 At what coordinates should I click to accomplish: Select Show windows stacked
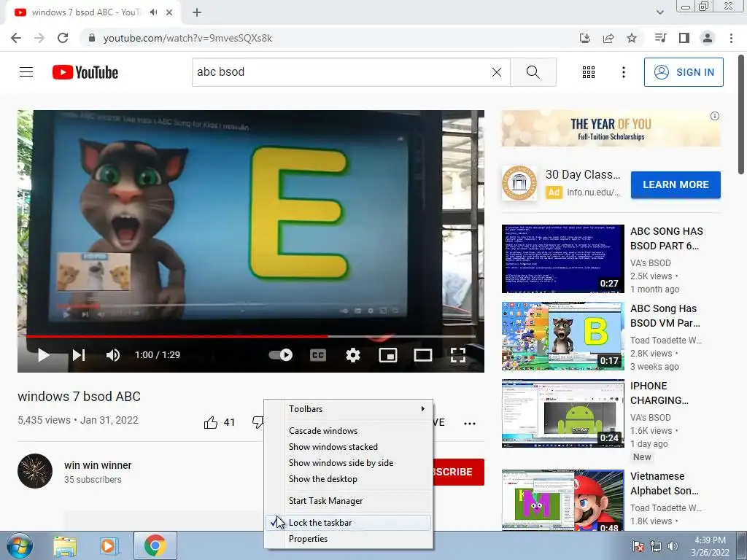pyautogui.click(x=349, y=447)
